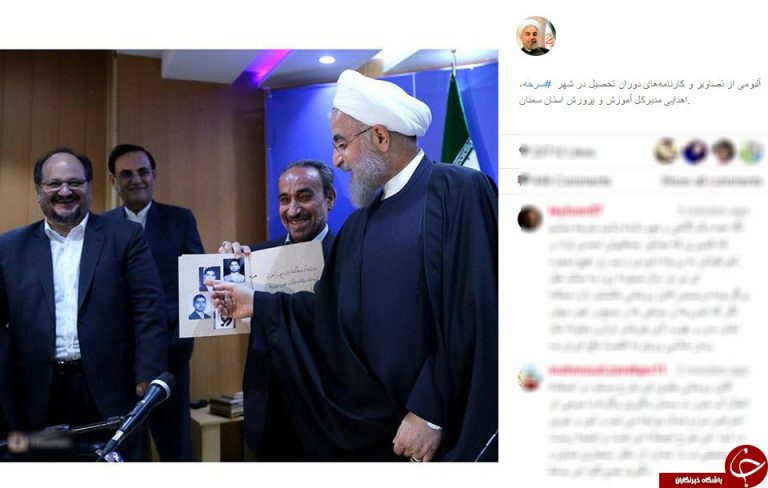Select the green liker avatar thumbnail
This screenshot has height=488, width=768.
751,152
